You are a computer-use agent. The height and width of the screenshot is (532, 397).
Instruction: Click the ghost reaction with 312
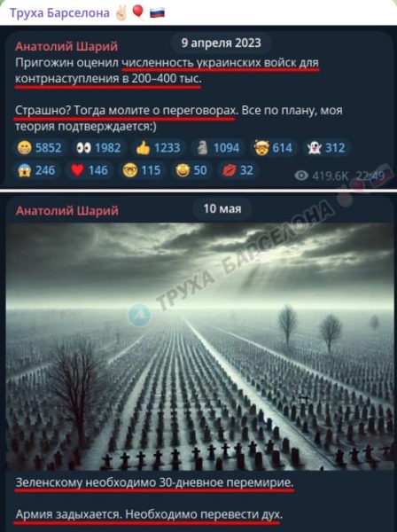[326, 148]
